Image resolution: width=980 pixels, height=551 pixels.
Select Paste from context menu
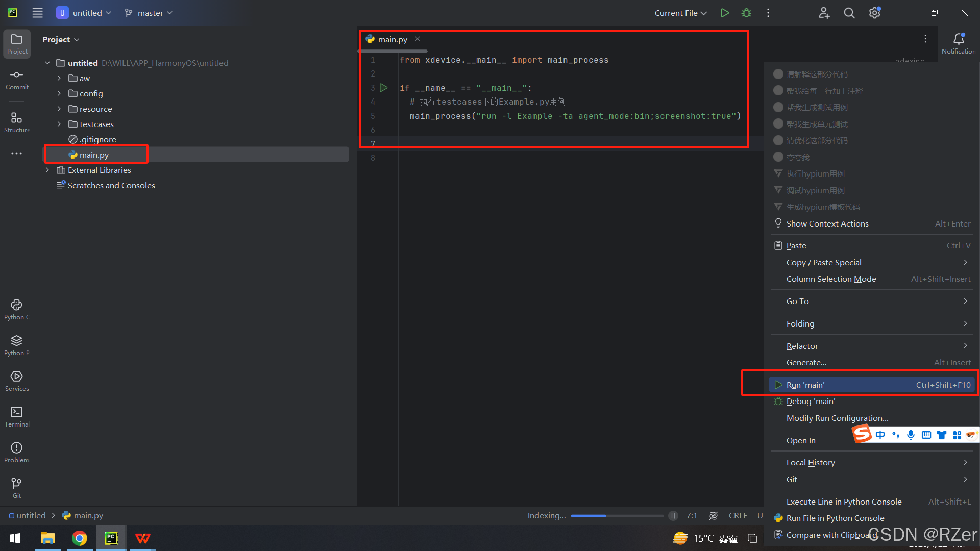(871, 245)
